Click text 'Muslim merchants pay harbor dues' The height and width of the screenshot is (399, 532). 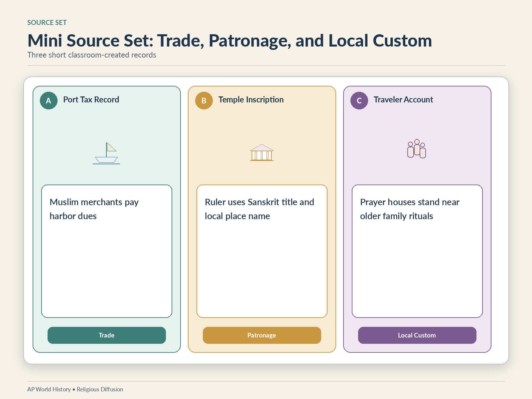(94, 209)
